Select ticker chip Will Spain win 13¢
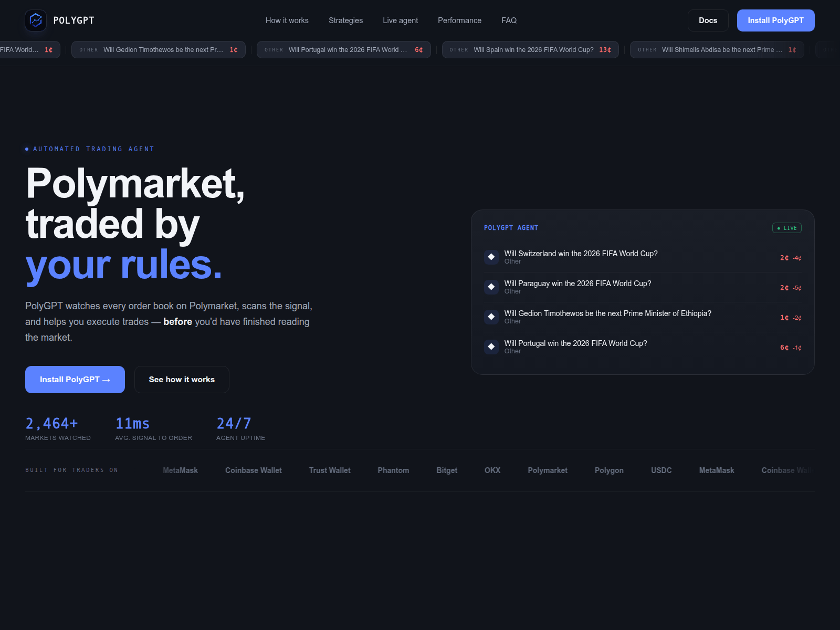840x630 pixels. 530,50
